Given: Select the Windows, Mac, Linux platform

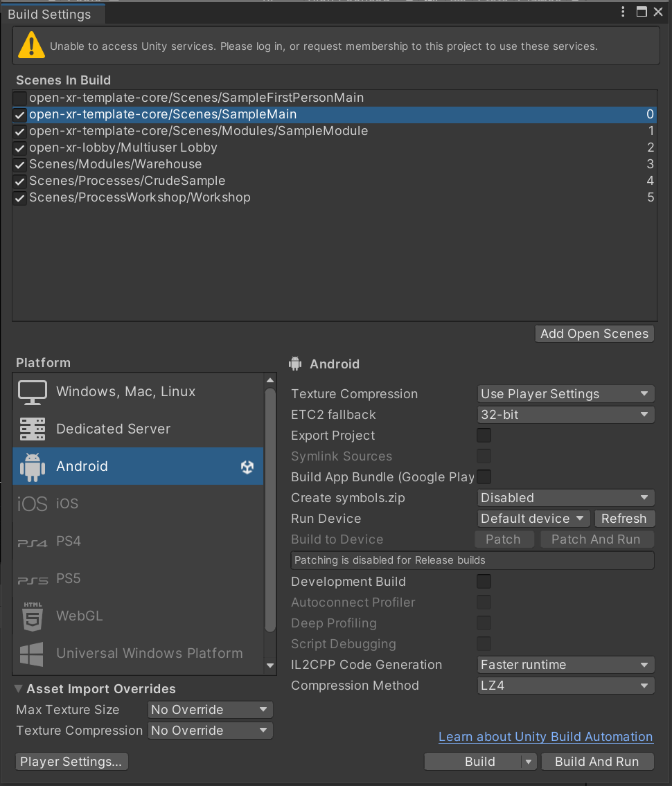Looking at the screenshot, I should [x=138, y=391].
